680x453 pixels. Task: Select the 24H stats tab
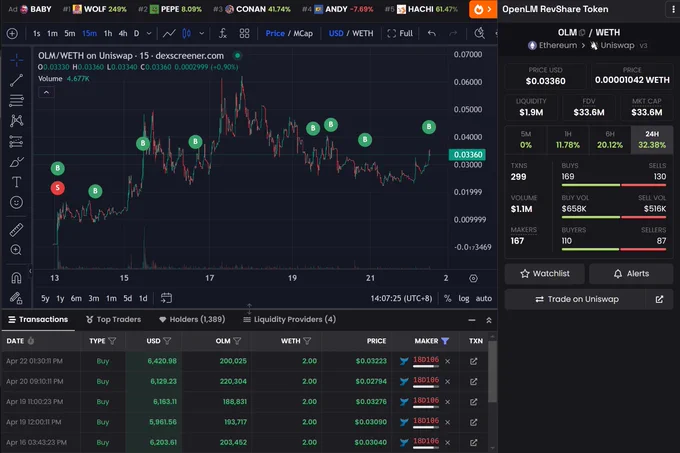tap(652, 140)
